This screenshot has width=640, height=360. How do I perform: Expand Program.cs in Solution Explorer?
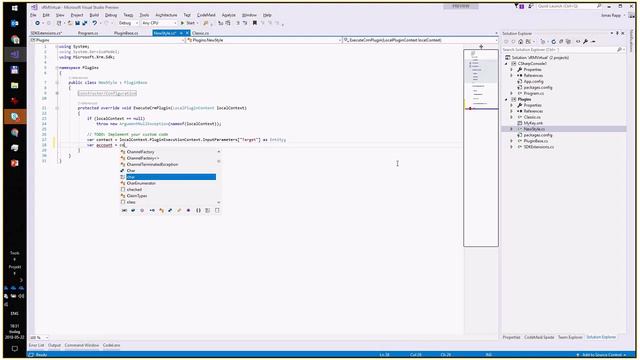(512, 93)
